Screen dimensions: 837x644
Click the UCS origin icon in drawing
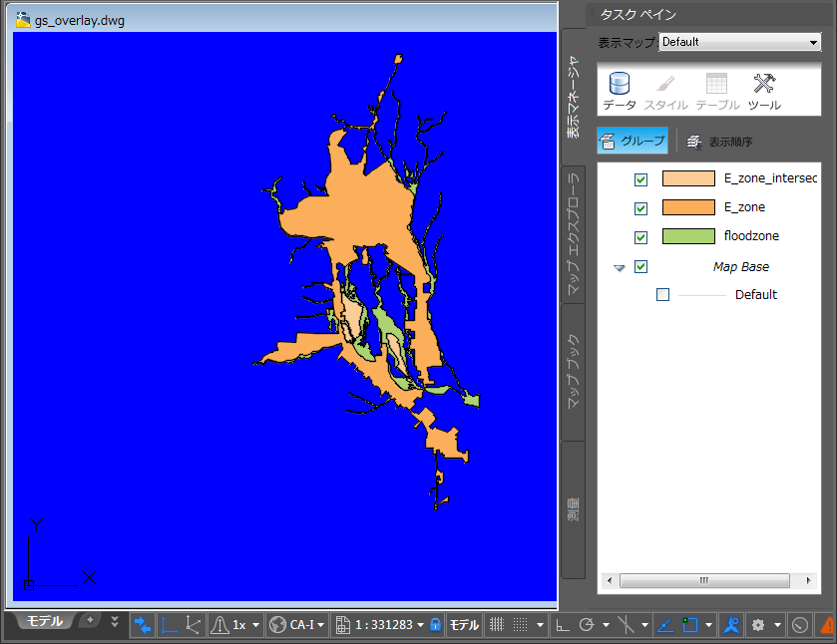coord(29,585)
